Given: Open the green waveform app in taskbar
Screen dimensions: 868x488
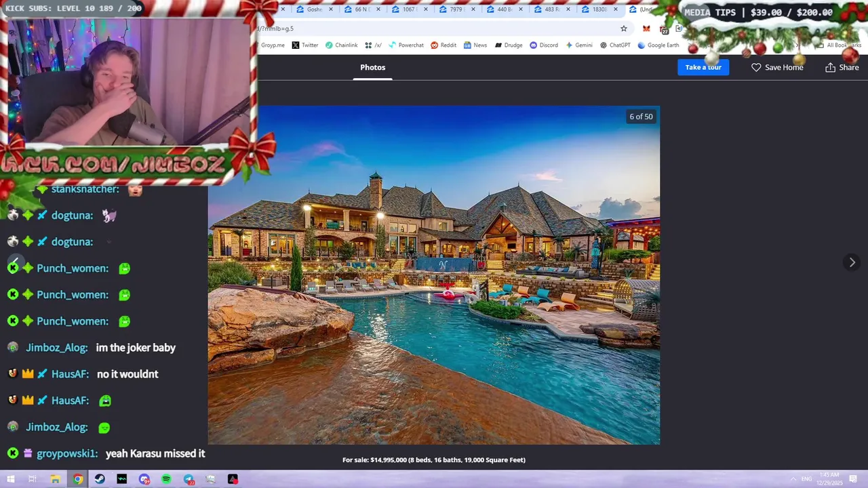Looking at the screenshot, I should coord(122,479).
